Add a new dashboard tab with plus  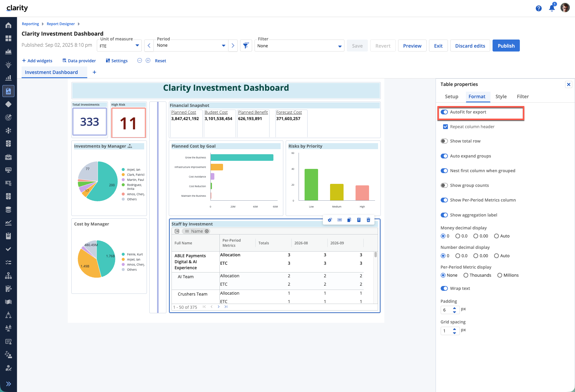pyautogui.click(x=94, y=72)
